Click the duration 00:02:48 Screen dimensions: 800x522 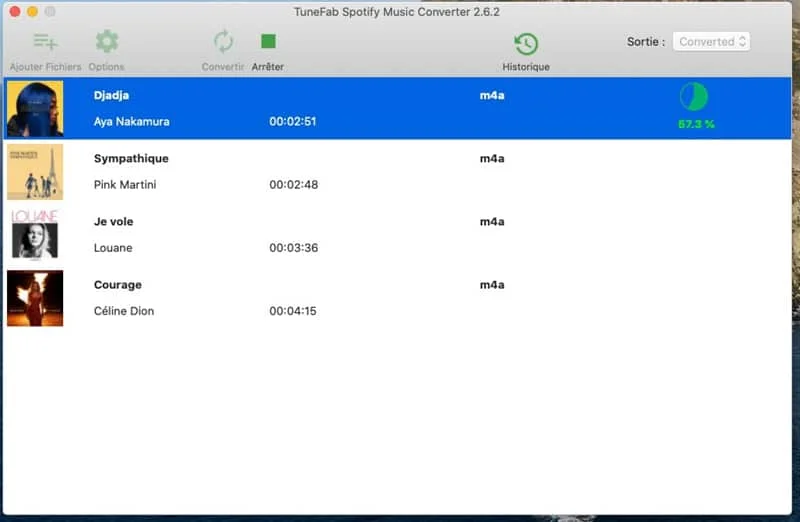[x=294, y=185]
